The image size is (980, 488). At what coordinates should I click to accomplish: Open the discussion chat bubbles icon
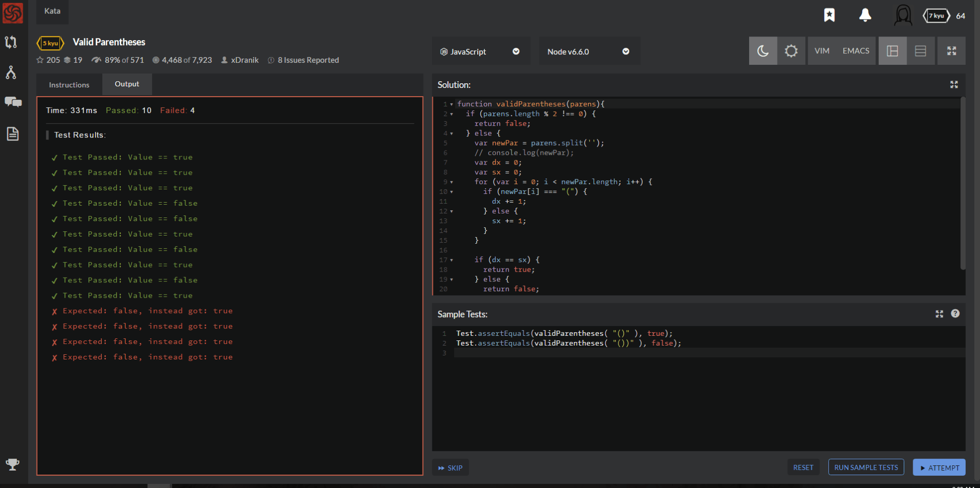[13, 102]
